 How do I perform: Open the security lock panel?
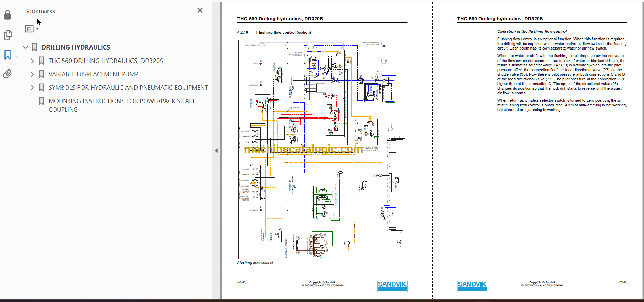click(x=8, y=15)
